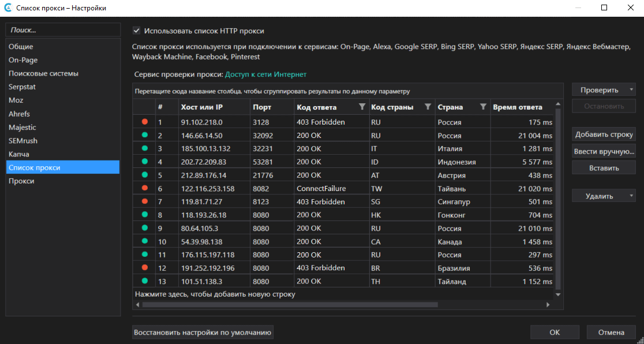
Task: Click the red status dot of row 6
Action: click(145, 188)
